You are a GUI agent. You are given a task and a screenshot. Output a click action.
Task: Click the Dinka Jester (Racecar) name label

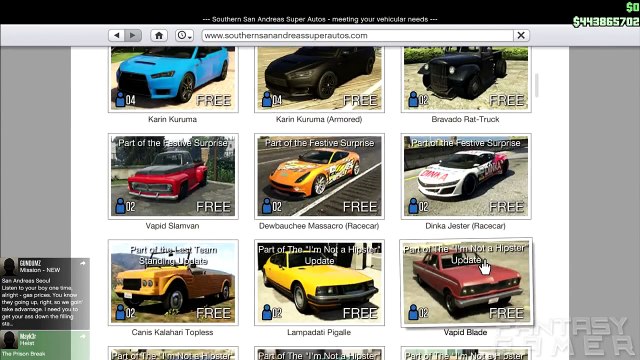[465, 226]
